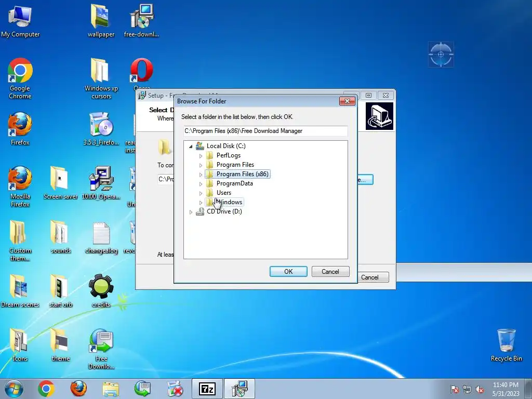
Task: Open My Computer desktop icon
Action: tap(20, 21)
